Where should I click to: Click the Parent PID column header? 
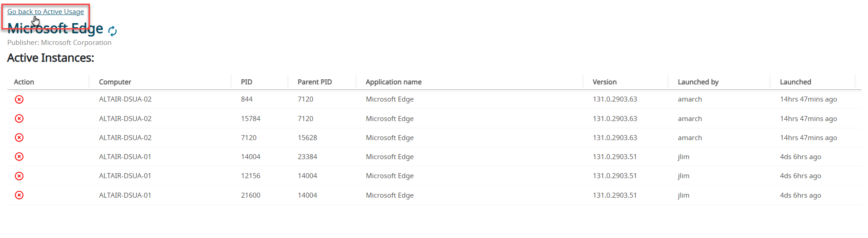click(315, 82)
